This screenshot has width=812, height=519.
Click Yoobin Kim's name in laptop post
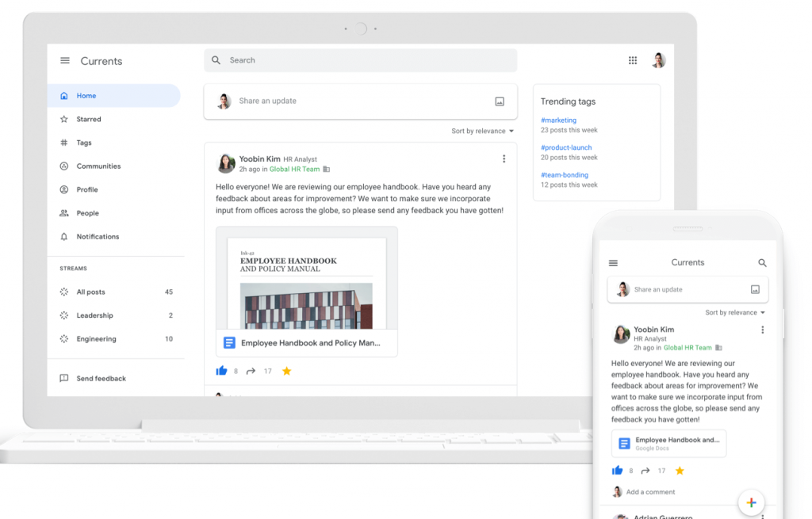click(259, 158)
